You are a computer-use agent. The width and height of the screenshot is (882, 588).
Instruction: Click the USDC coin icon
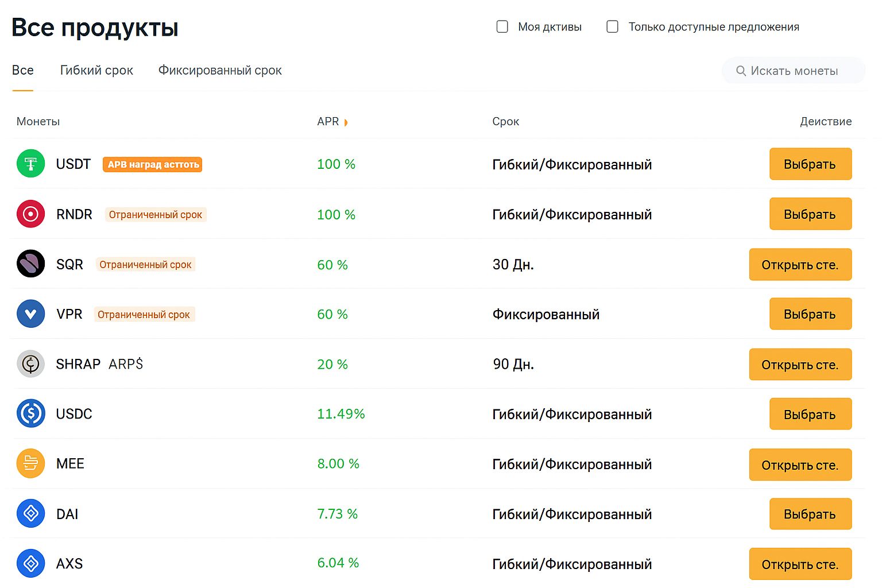[31, 413]
